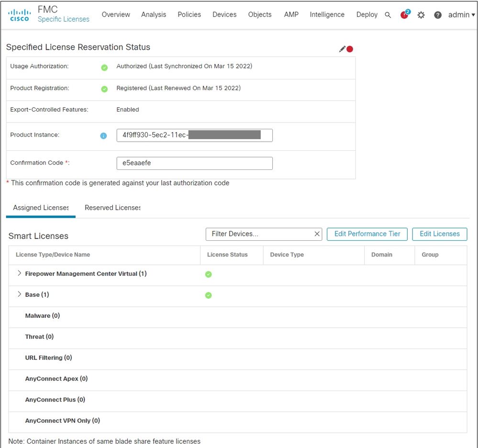Screen dimensions: 478x448
Task: Click the Confirmation Code field
Action: [194, 163]
